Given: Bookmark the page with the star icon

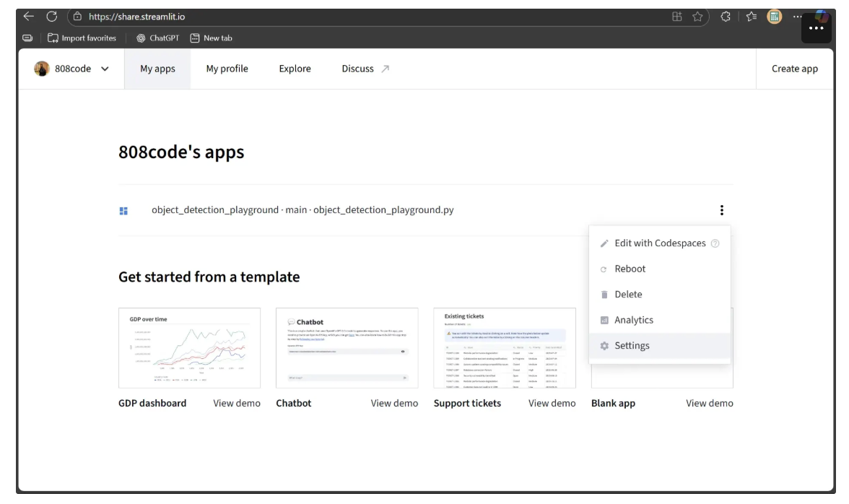Looking at the screenshot, I should click(x=697, y=17).
